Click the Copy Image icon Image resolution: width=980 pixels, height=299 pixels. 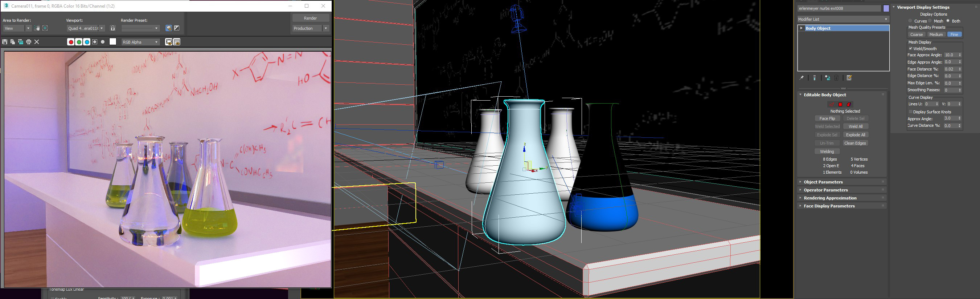(13, 42)
